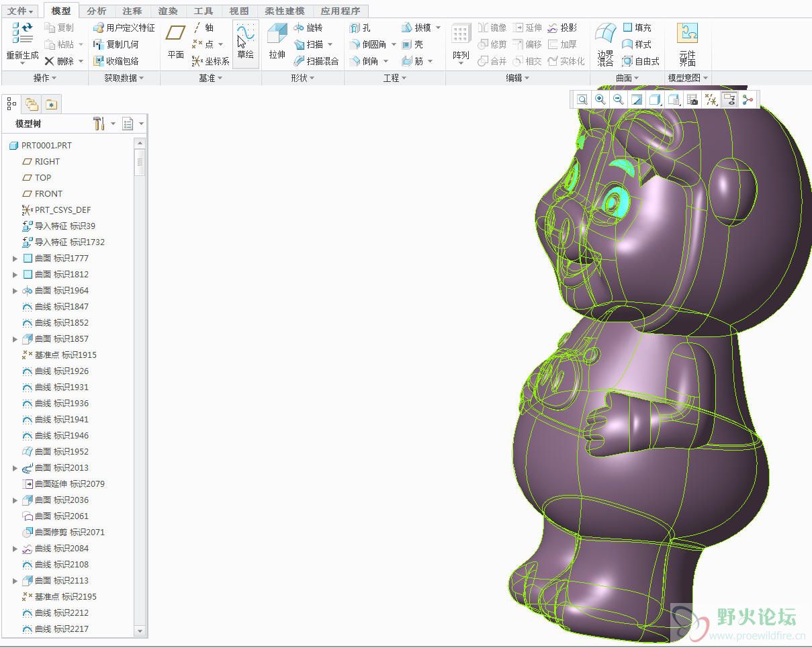Click the 扫描 (Sweep) button
The image size is (812, 648).
[309, 44]
